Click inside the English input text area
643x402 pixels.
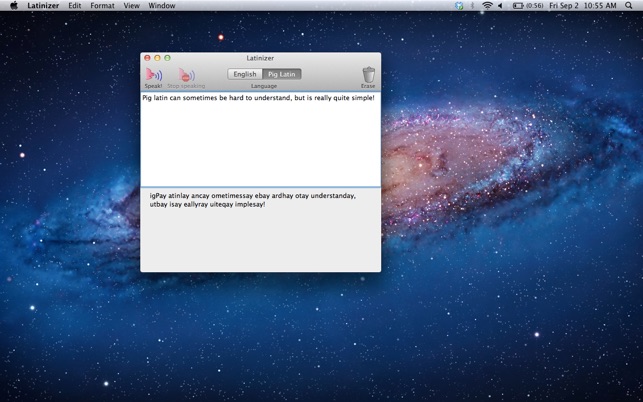(x=260, y=139)
